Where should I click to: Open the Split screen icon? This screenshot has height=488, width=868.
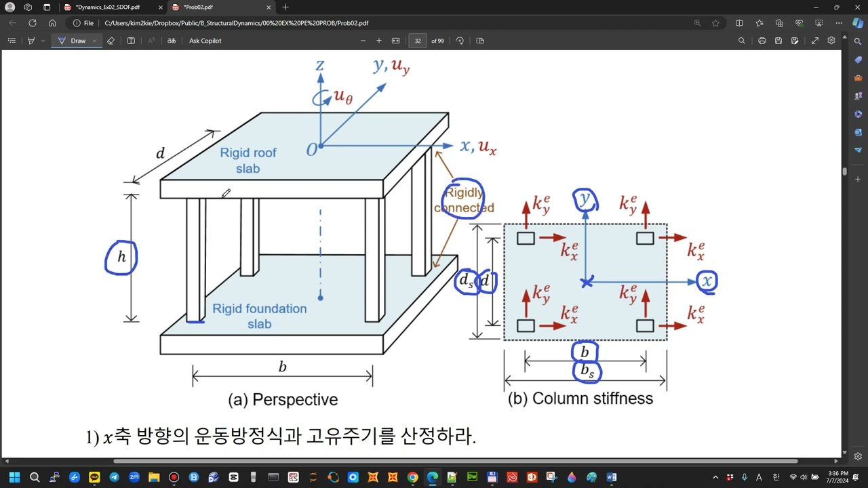pos(740,23)
